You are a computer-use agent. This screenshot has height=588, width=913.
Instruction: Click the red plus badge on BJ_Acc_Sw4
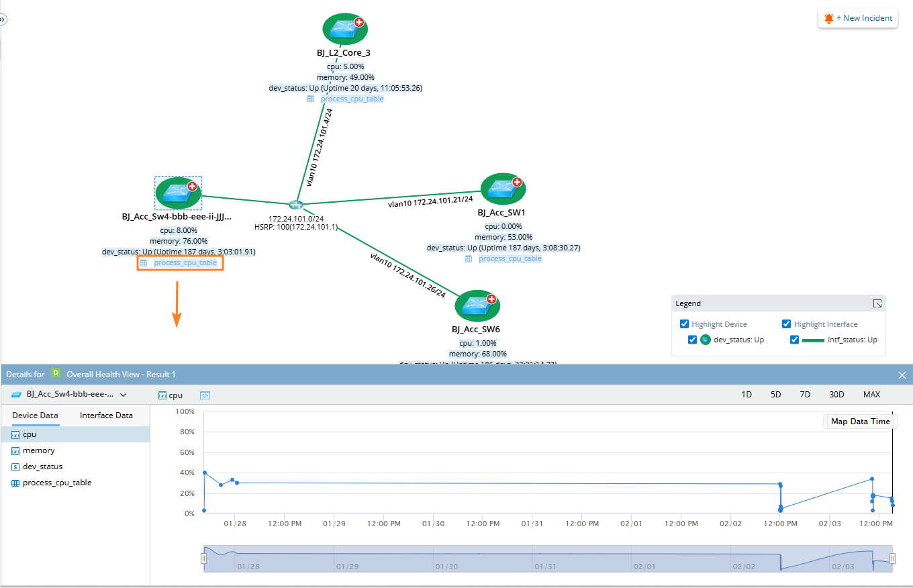[x=192, y=187]
